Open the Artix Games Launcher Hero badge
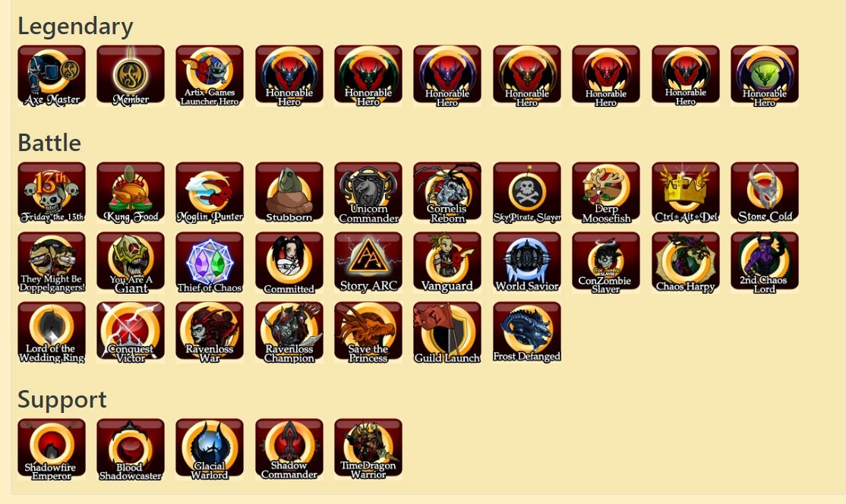The height and width of the screenshot is (504, 846). click(210, 76)
